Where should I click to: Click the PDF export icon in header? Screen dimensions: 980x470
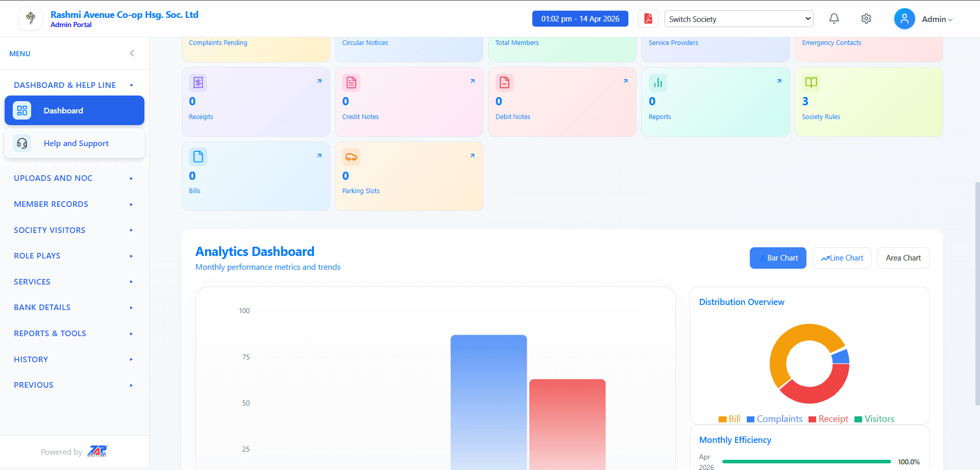click(x=648, y=19)
